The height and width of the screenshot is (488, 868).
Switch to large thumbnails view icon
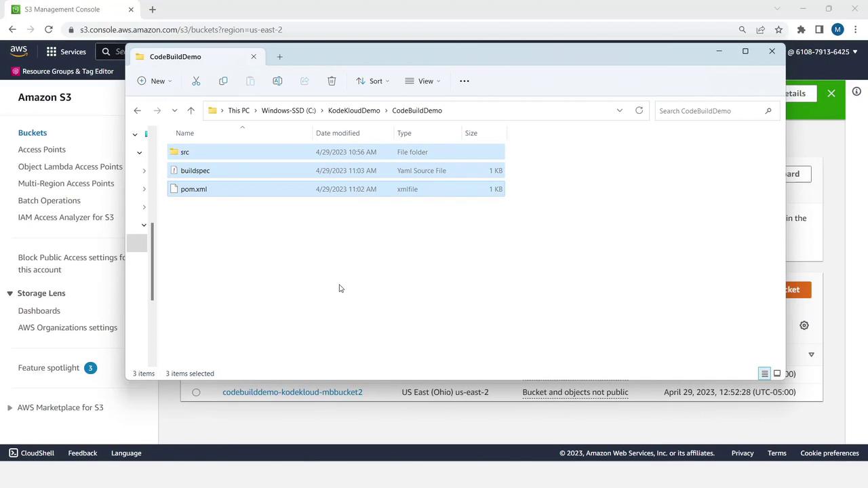(777, 373)
